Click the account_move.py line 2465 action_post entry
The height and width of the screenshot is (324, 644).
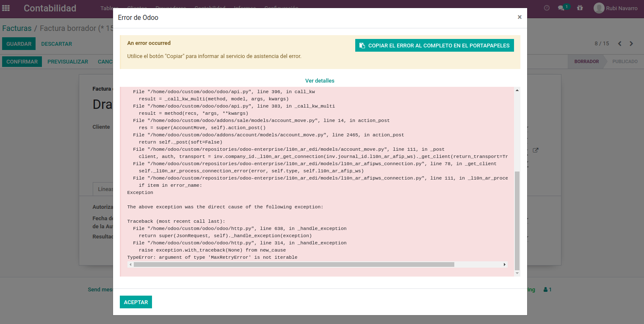coord(268,135)
